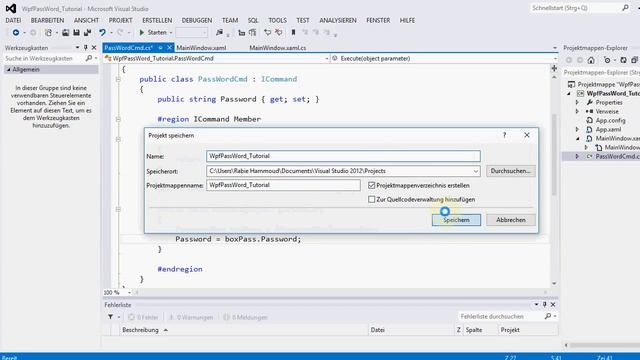Close the PassWordCmd.cs tab
Screen dimensions: 640x360
click(x=169, y=48)
